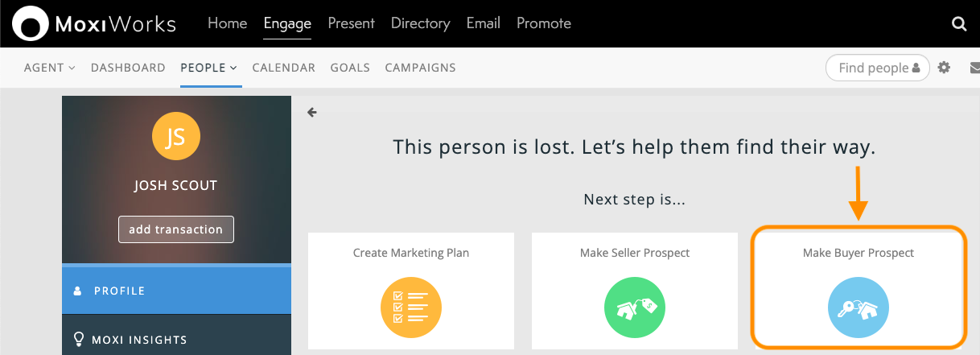Screen dimensions: 980x355
Task: Click the blue buyer keys icon
Action: click(x=859, y=308)
